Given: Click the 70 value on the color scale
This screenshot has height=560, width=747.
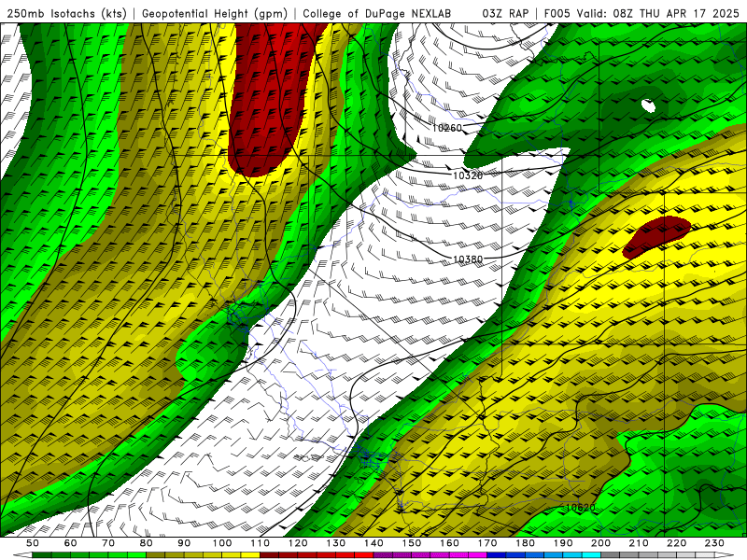Looking at the screenshot, I should 108,543.
